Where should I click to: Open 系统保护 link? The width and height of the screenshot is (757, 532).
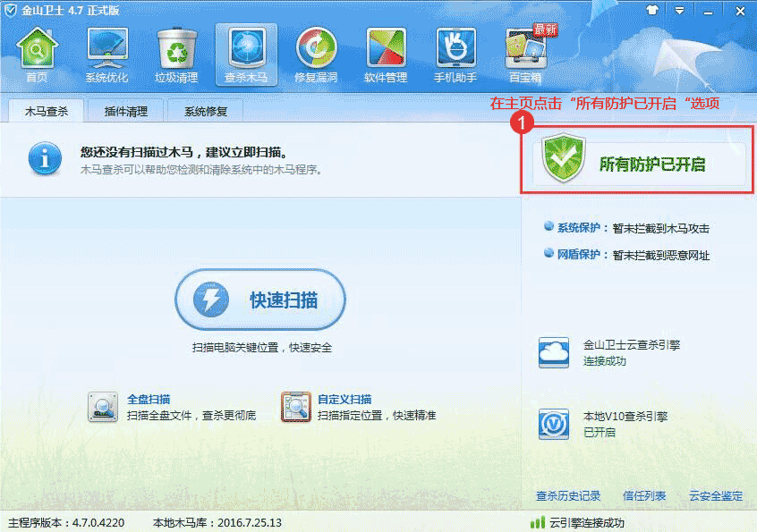578,228
